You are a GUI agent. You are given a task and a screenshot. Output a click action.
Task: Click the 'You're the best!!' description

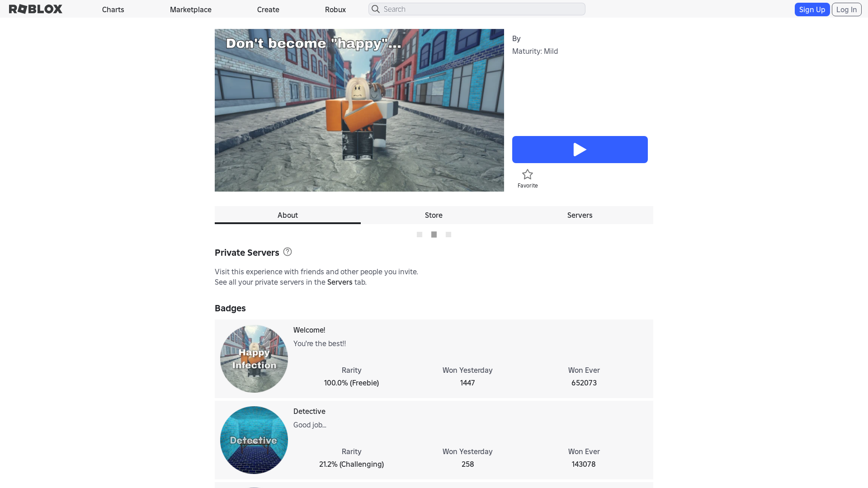[320, 343]
